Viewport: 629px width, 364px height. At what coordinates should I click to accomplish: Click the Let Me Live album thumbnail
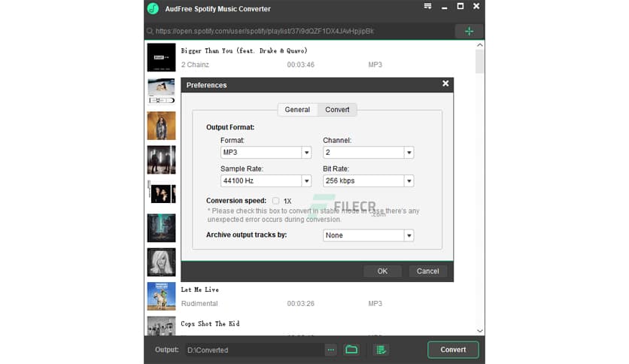pyautogui.click(x=161, y=296)
